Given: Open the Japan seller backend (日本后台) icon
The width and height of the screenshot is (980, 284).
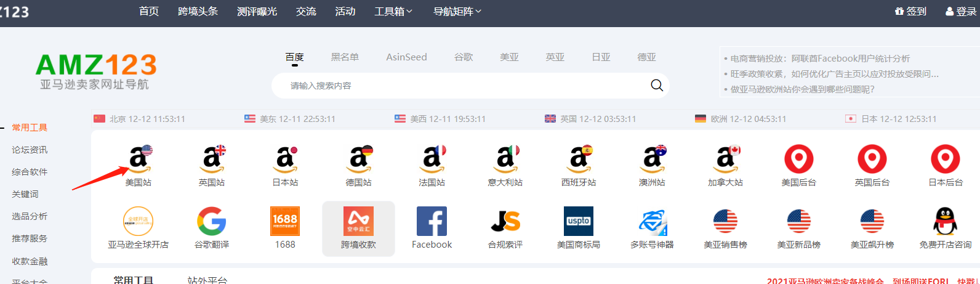Looking at the screenshot, I should coord(946,159).
